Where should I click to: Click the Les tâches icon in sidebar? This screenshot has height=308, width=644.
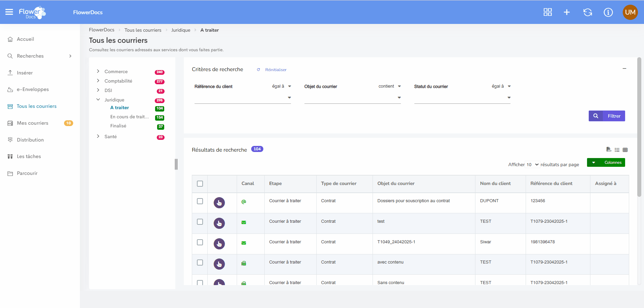pyautogui.click(x=10, y=156)
